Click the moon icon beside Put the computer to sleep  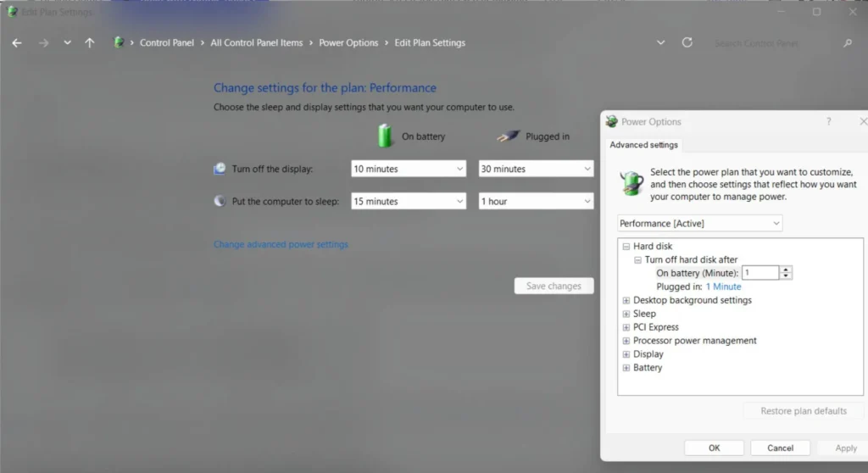[x=220, y=201]
